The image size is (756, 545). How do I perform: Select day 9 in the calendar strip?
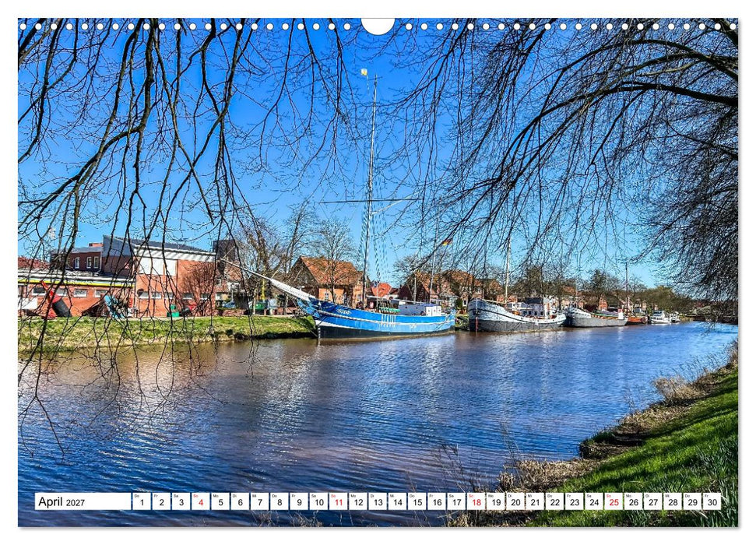pos(300,501)
